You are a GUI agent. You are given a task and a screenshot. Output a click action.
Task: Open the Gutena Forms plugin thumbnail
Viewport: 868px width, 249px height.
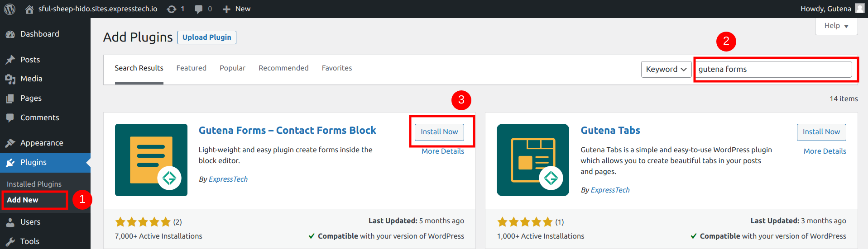(151, 160)
